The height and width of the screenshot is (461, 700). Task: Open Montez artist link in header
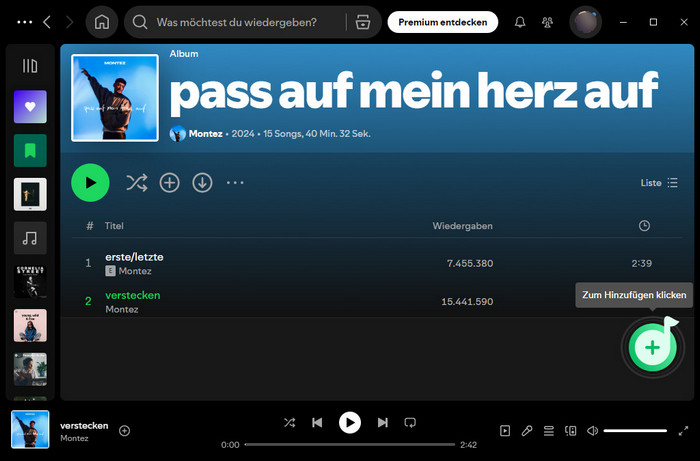pos(205,133)
